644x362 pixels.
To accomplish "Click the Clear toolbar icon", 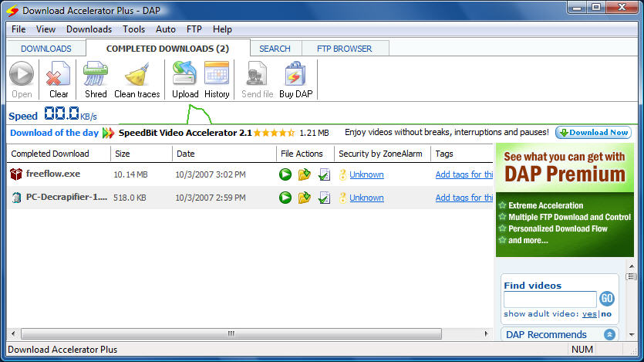I will click(x=59, y=74).
